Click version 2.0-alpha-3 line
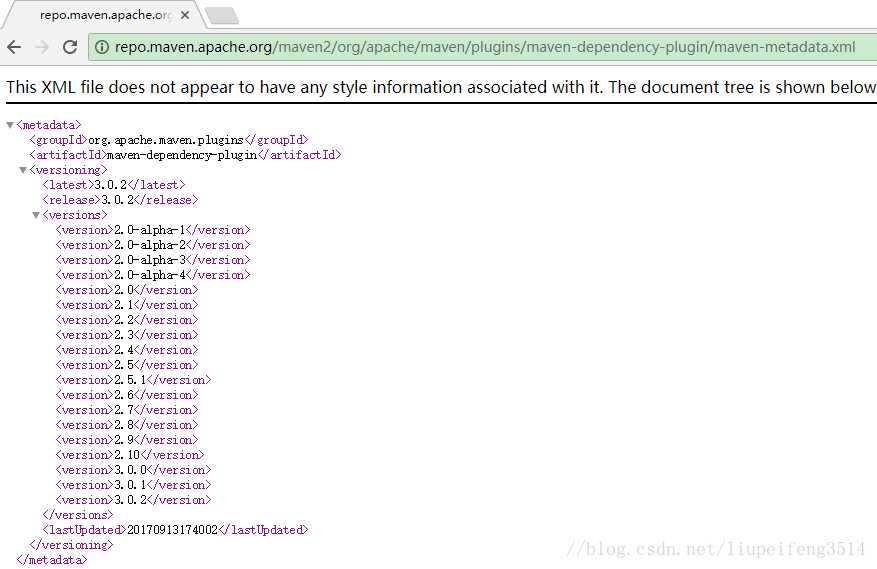The width and height of the screenshot is (877, 569). pos(153,260)
